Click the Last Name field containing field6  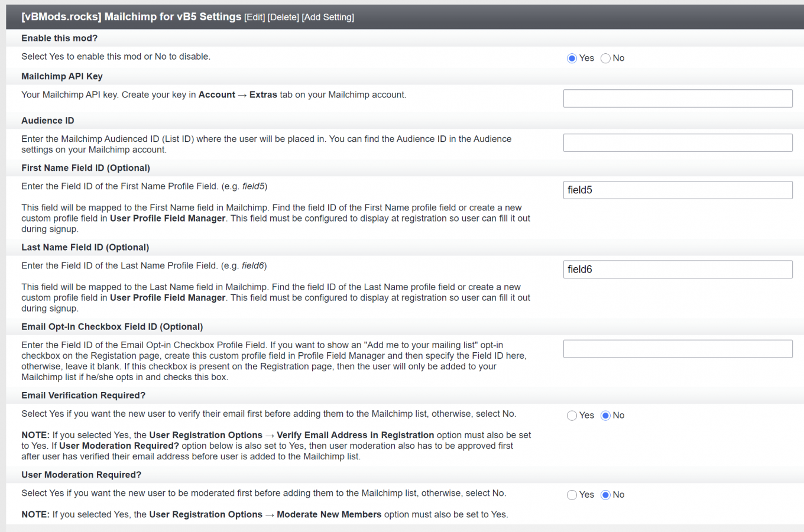coord(677,269)
